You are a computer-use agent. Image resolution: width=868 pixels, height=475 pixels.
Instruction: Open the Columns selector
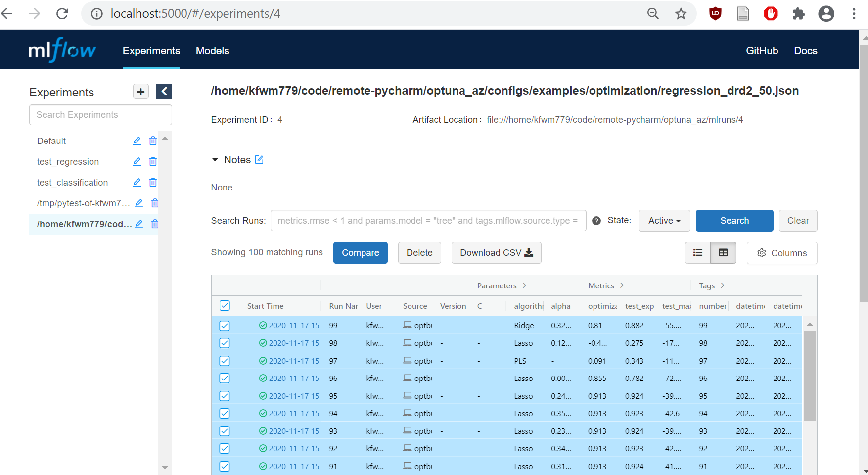pos(782,253)
